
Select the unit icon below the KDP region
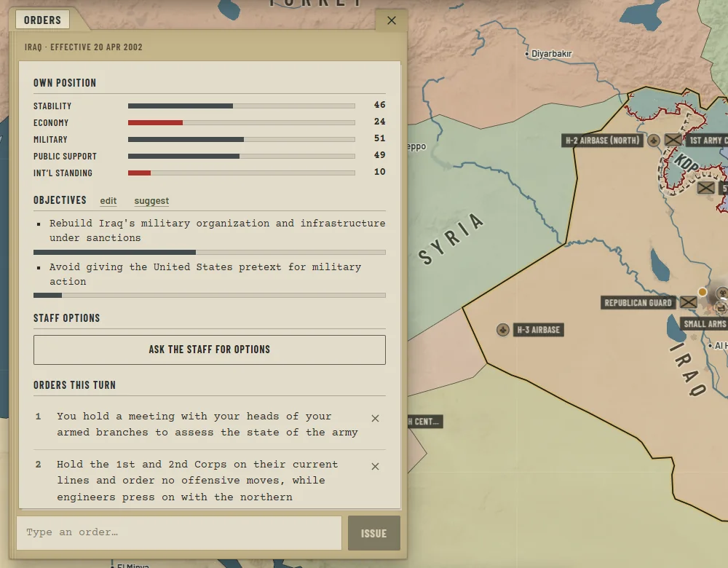click(x=705, y=188)
